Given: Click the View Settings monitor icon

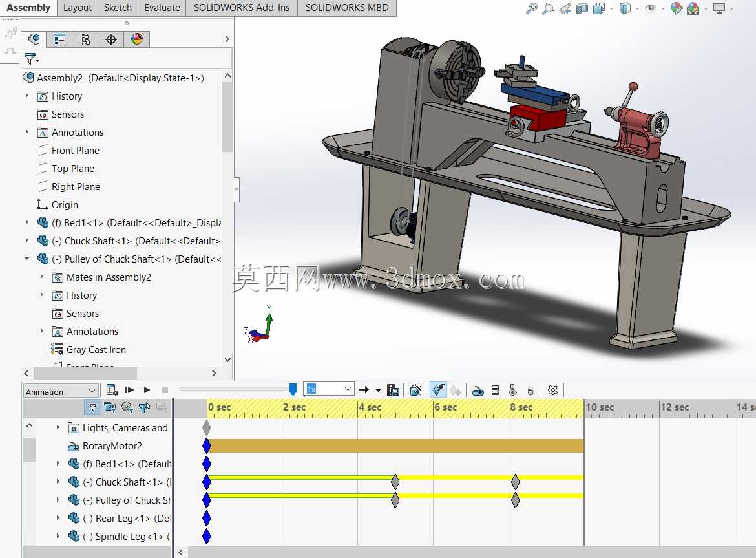Looking at the screenshot, I should click(x=719, y=8).
